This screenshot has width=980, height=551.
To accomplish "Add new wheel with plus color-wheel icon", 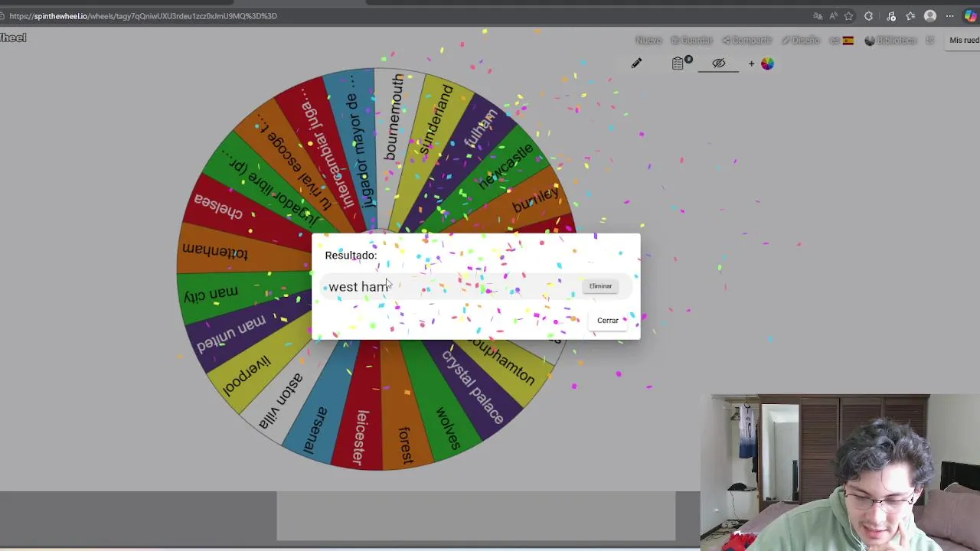I will tap(762, 64).
